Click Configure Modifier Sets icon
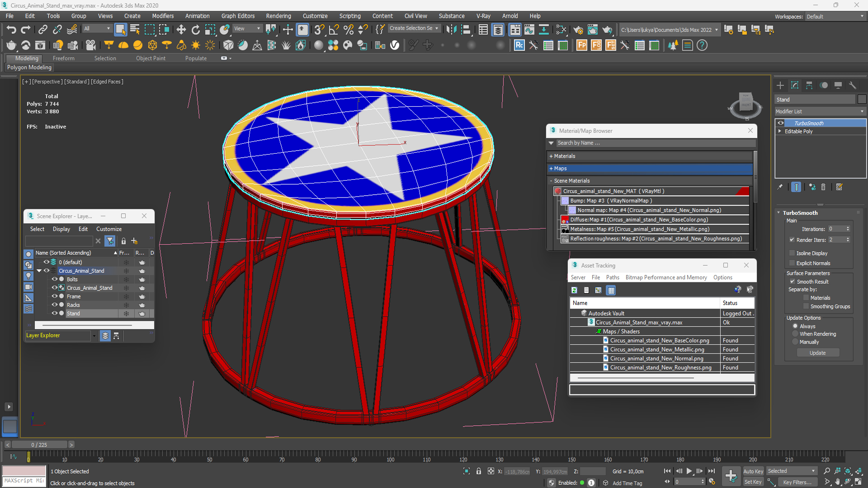This screenshot has width=868, height=488. pos(840,187)
